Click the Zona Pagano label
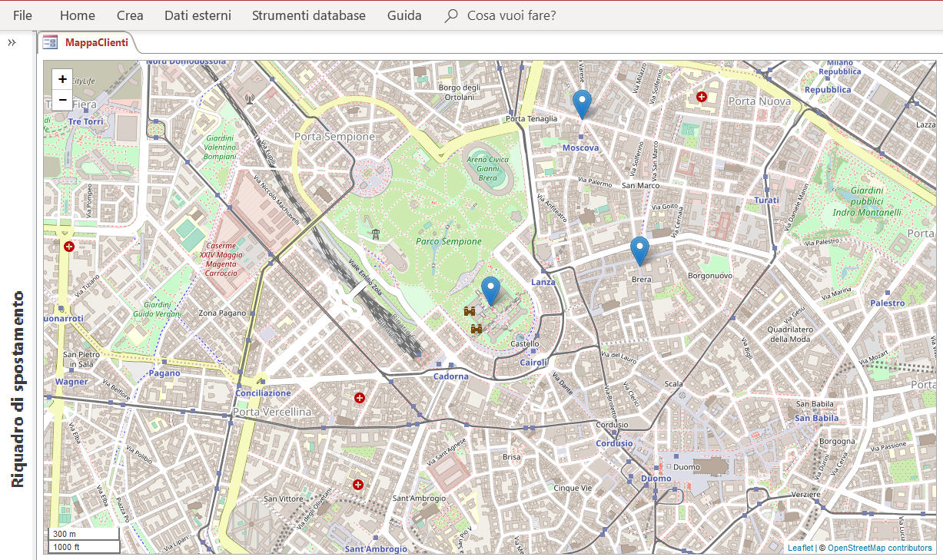This screenshot has height=560, width=943. (222, 313)
